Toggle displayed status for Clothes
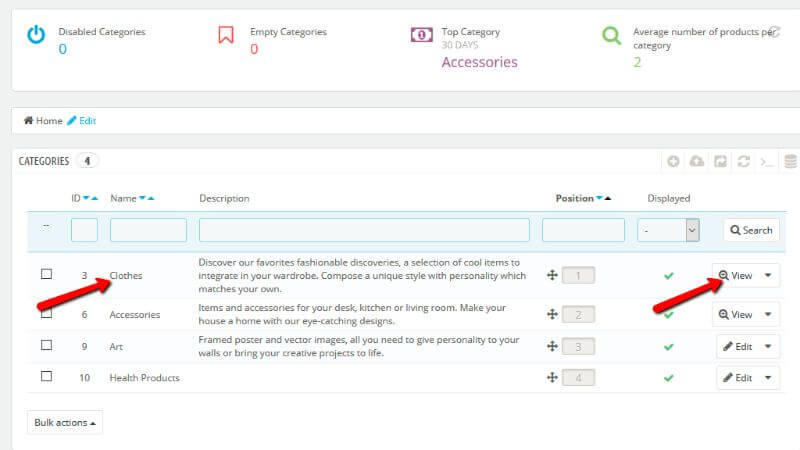The width and height of the screenshot is (800, 450). click(x=669, y=276)
